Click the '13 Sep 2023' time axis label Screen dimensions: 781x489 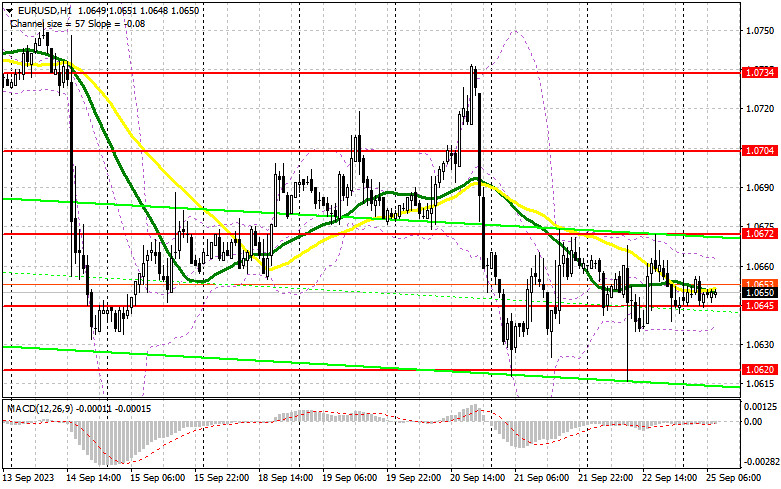(28, 478)
